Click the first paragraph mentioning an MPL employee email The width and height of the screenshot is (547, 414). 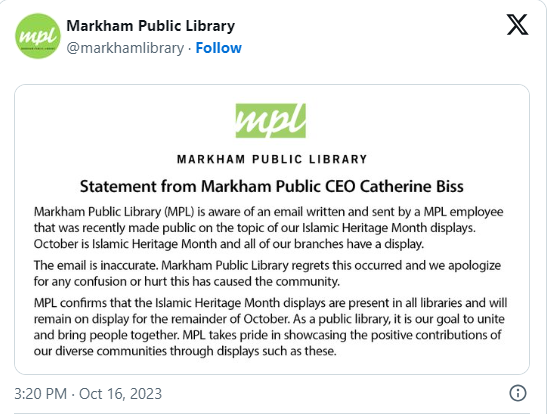(x=268, y=228)
